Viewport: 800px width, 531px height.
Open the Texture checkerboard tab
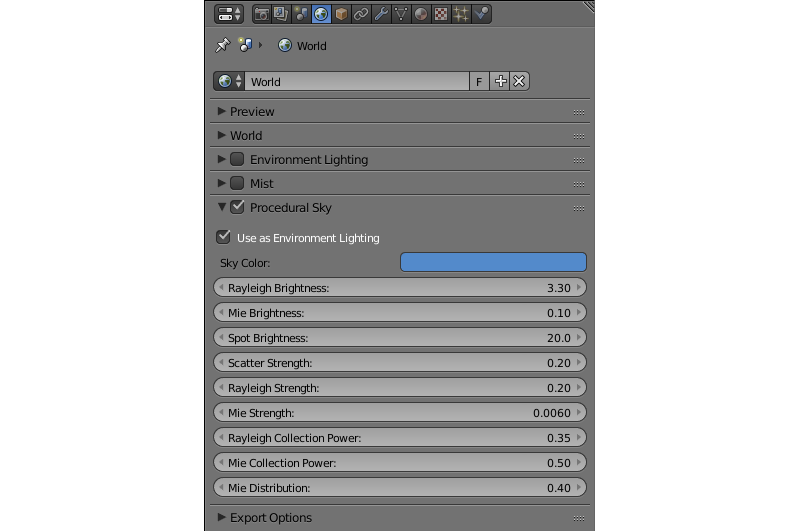(x=441, y=14)
